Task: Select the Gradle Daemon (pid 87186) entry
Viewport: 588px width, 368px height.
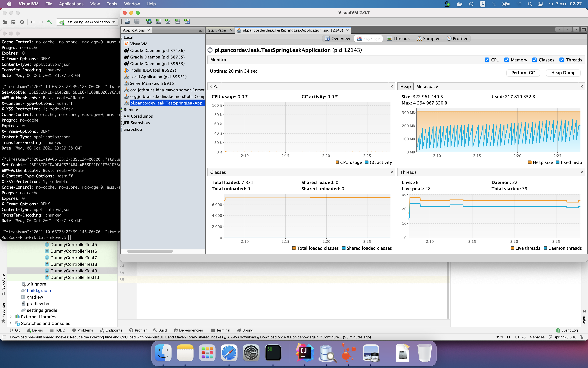Action: point(157,50)
